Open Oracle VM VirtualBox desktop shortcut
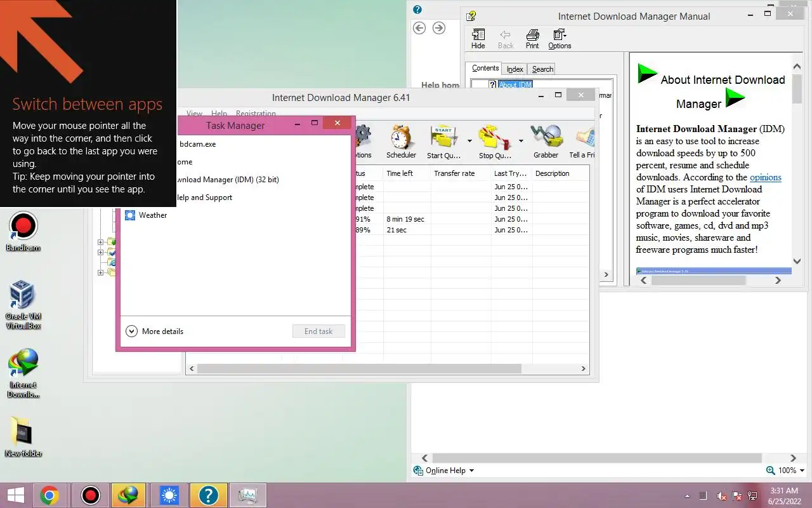This screenshot has height=508, width=812. (x=23, y=305)
